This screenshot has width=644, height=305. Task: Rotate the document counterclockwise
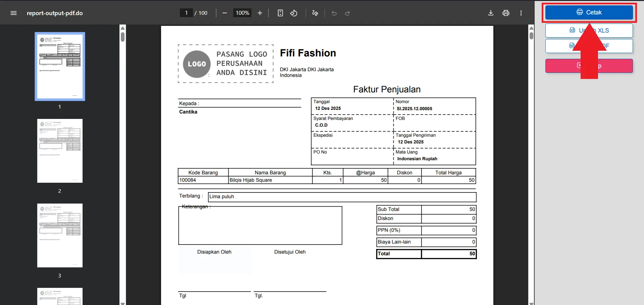pos(294,13)
